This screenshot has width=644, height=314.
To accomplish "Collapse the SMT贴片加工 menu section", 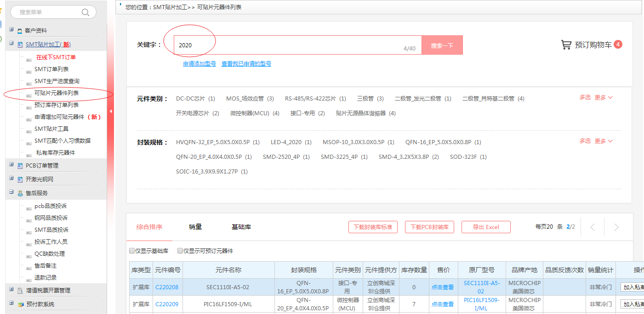I will pyautogui.click(x=11, y=44).
